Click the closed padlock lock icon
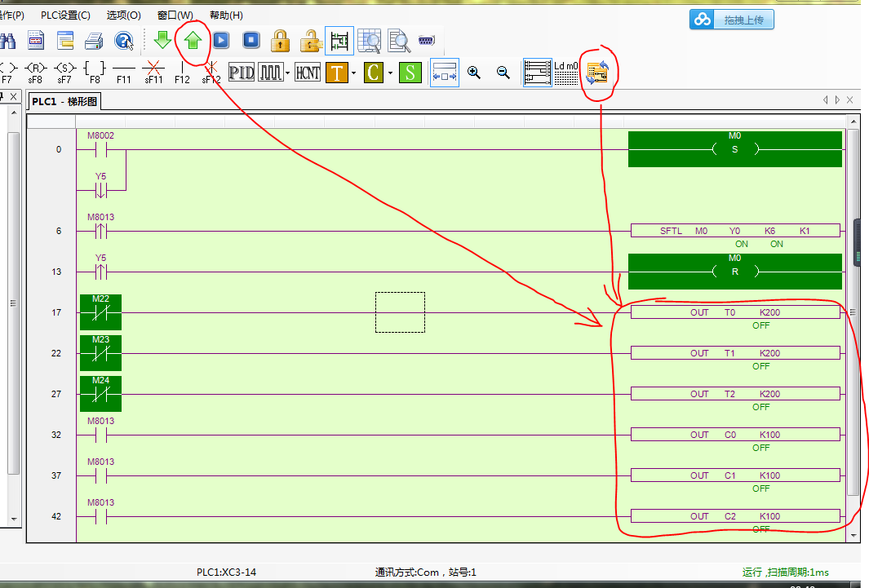 pyautogui.click(x=281, y=40)
